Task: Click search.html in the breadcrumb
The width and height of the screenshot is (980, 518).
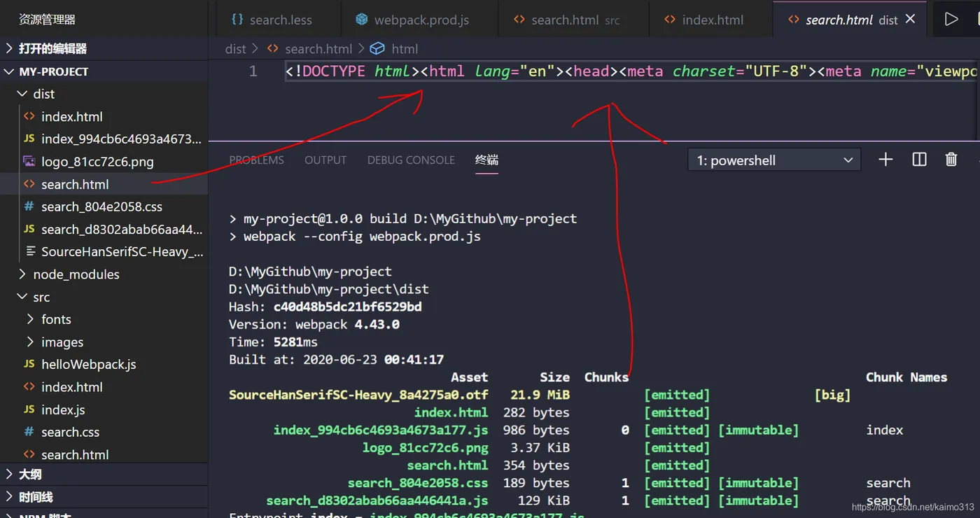Action: [318, 49]
